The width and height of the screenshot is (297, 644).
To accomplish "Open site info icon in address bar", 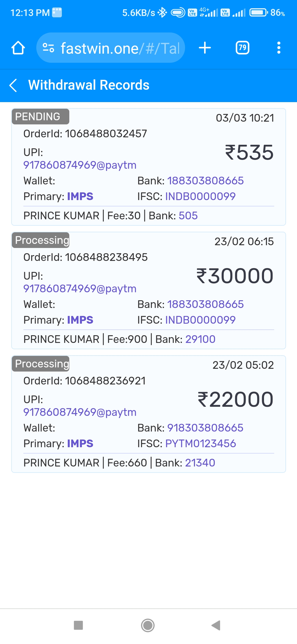I will pos(48,48).
